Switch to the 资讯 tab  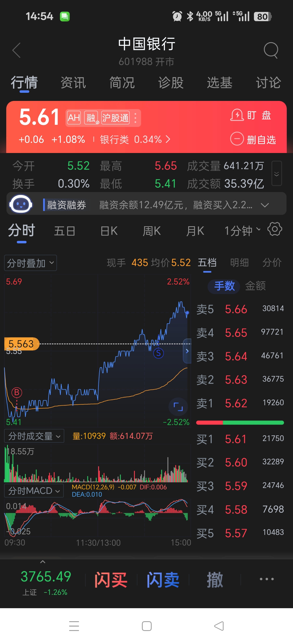click(x=73, y=83)
